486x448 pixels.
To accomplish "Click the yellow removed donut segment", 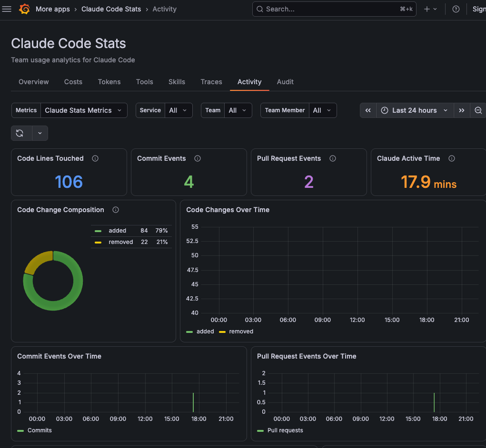I will (37, 261).
